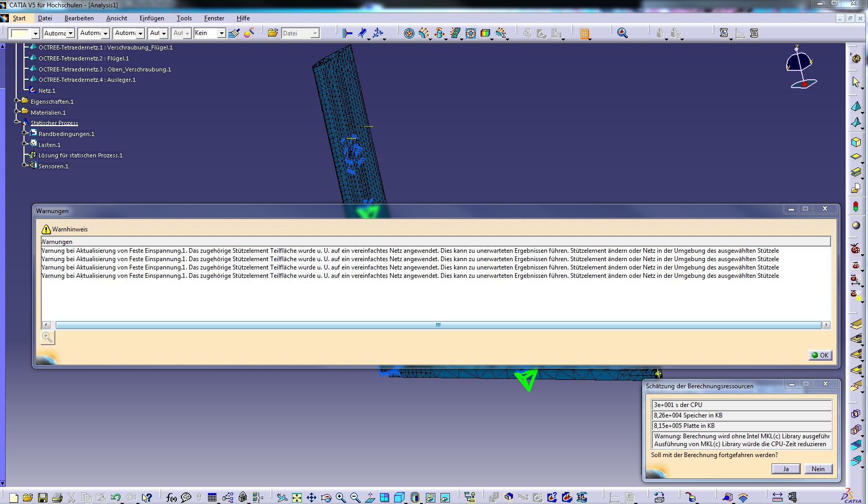Image resolution: width=868 pixels, height=504 pixels.
Task: Expand the Materialien.1 tree node
Action: (x=16, y=112)
